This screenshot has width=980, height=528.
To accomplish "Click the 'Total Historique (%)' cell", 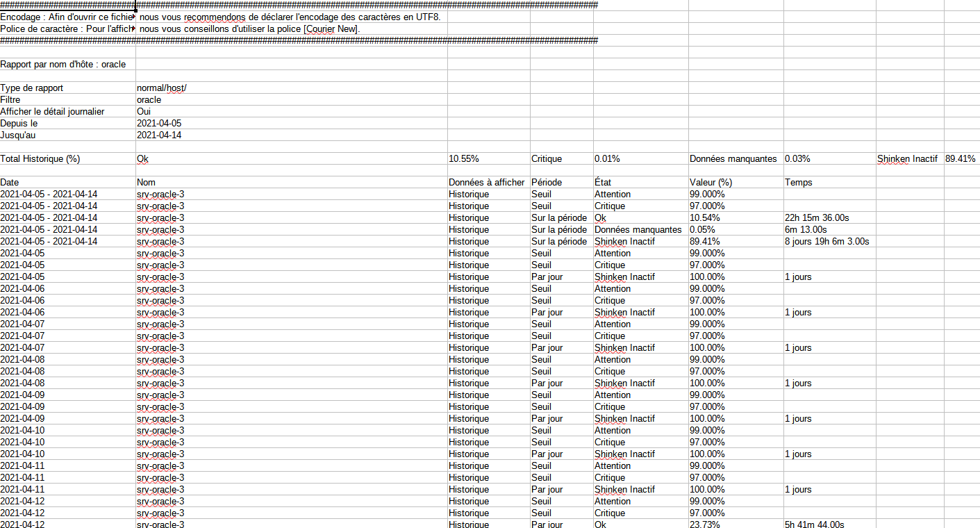I will tap(40, 159).
